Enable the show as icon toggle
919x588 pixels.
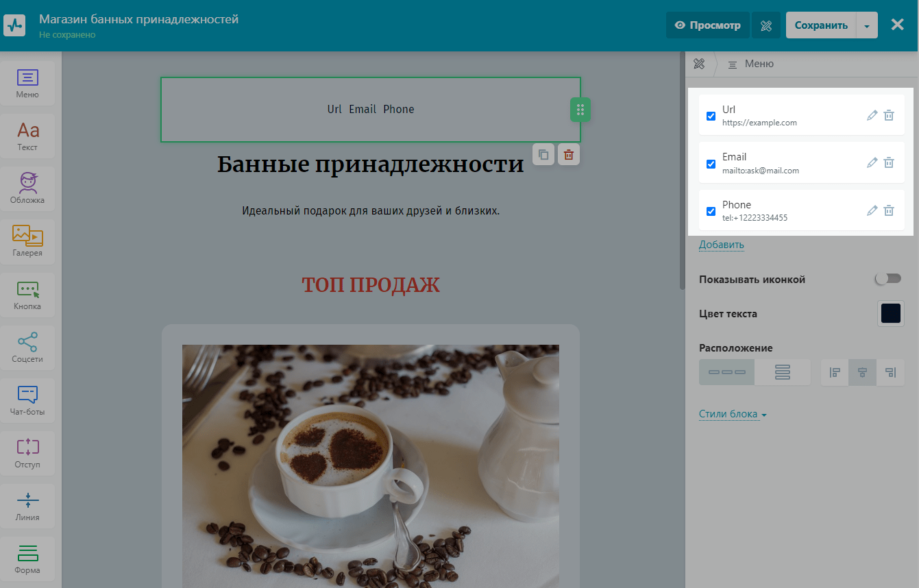tap(887, 279)
